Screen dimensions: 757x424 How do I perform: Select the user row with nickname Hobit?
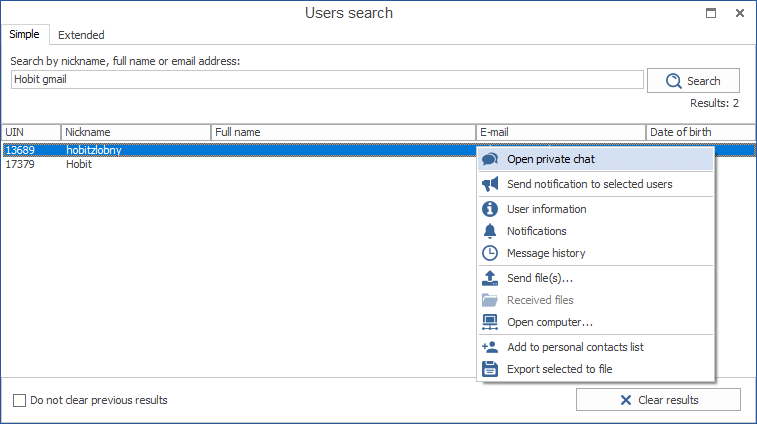[x=79, y=164]
